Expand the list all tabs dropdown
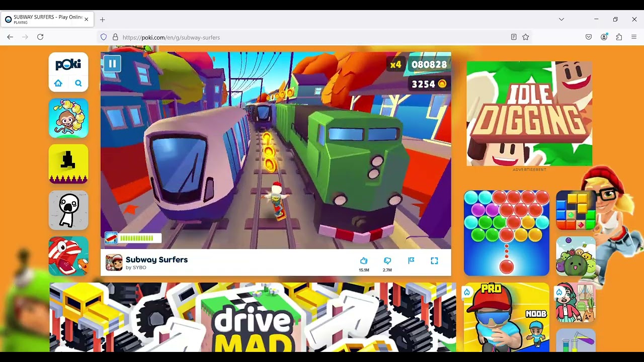This screenshot has width=644, height=362. click(561, 19)
